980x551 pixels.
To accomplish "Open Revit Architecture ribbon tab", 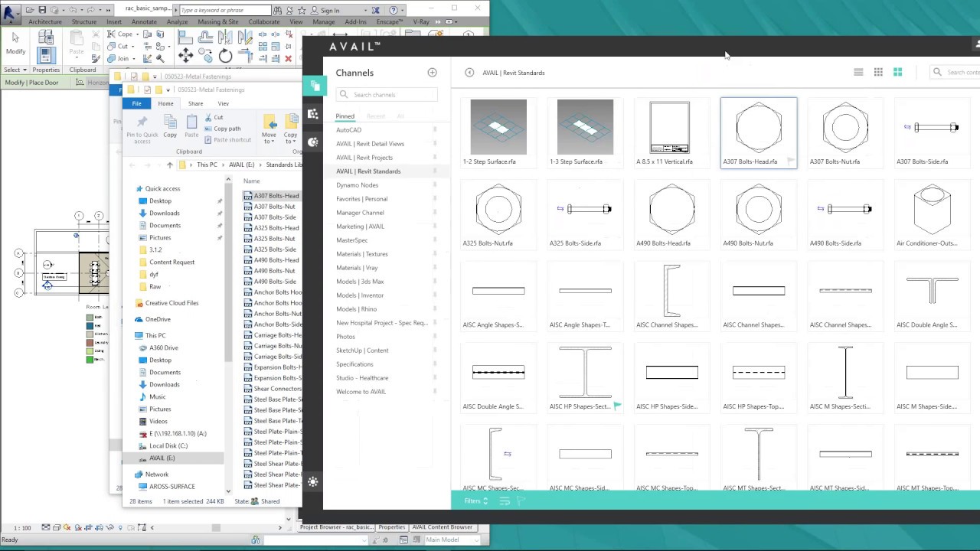I will click(x=45, y=21).
